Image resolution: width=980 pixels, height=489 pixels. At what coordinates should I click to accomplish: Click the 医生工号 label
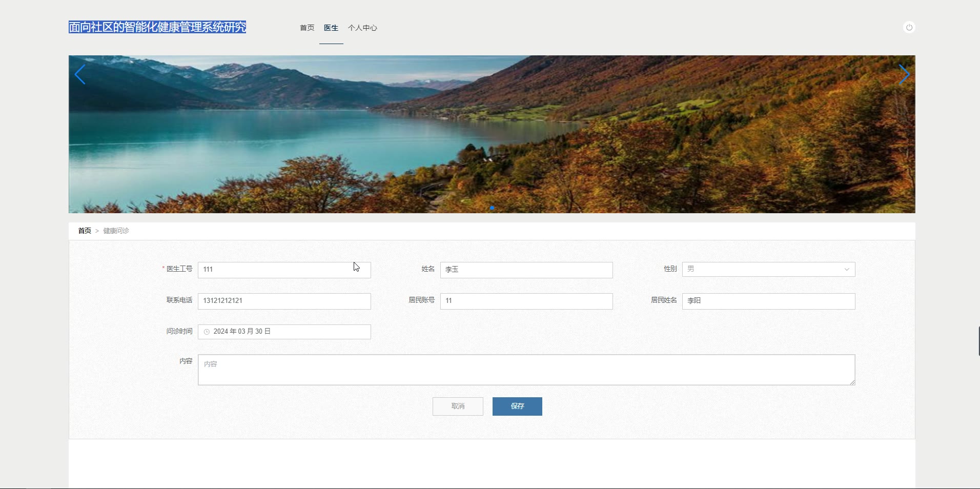click(179, 269)
